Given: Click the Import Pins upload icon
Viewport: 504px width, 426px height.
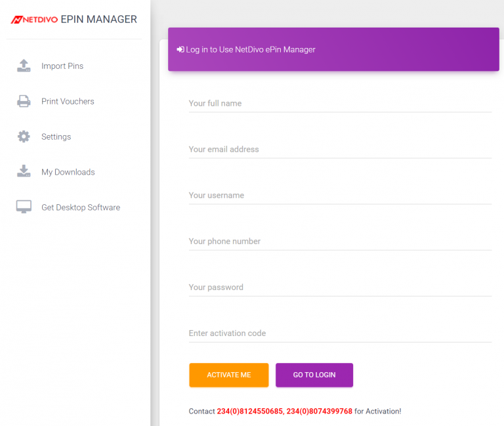Looking at the screenshot, I should pos(24,66).
